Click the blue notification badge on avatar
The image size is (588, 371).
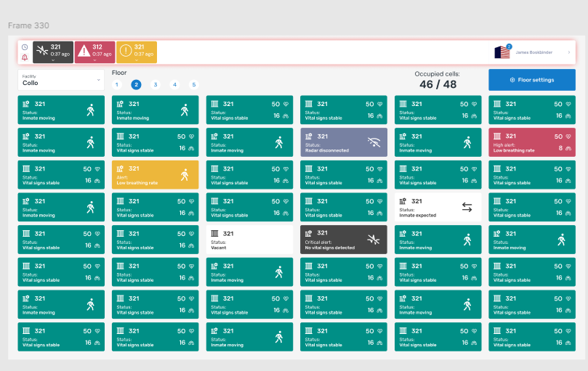click(x=509, y=46)
